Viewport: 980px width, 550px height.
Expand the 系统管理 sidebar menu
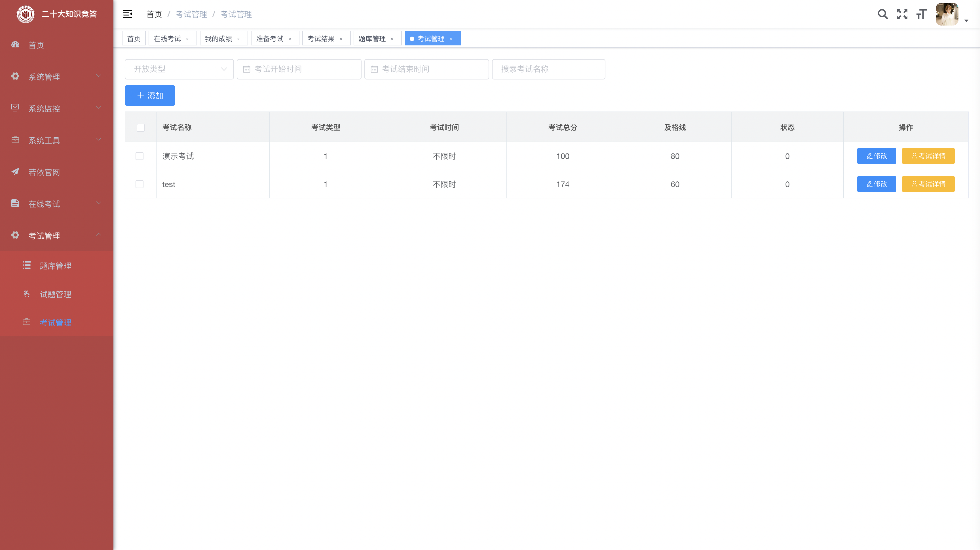pos(56,77)
